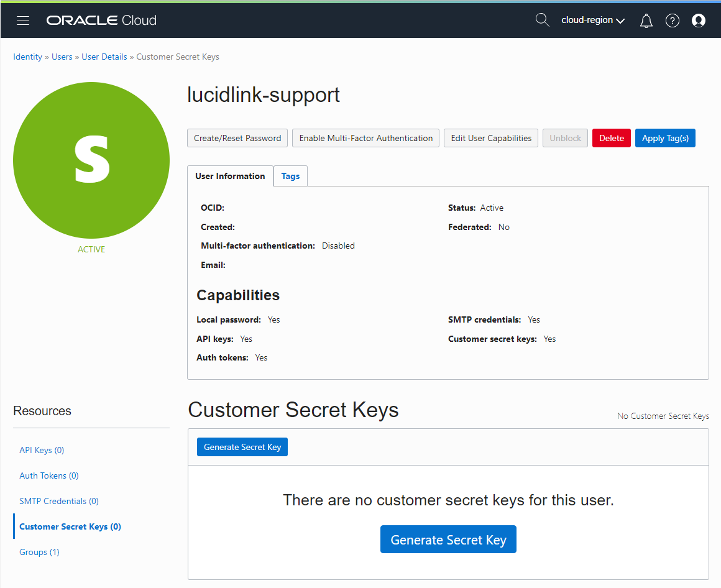Click Edit User Capabilities button
Image resolution: width=721 pixels, height=588 pixels.
[x=491, y=138]
